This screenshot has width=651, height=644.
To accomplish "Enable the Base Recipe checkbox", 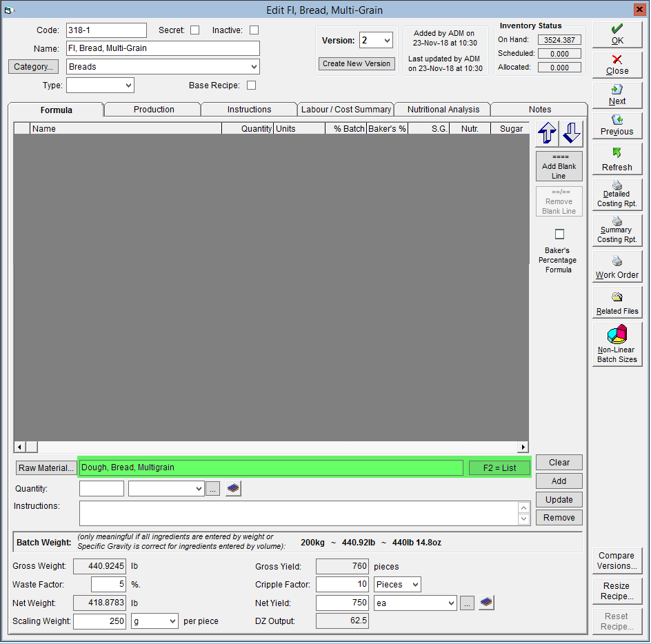I will (251, 85).
